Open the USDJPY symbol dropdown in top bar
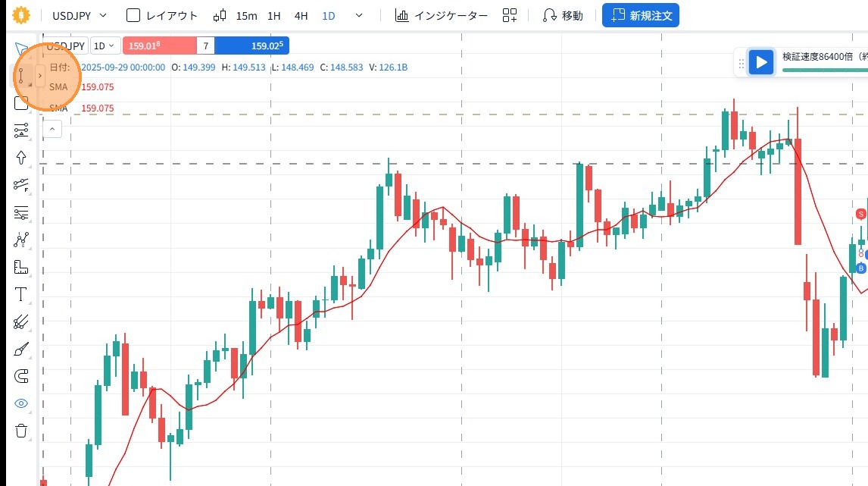 (80, 15)
